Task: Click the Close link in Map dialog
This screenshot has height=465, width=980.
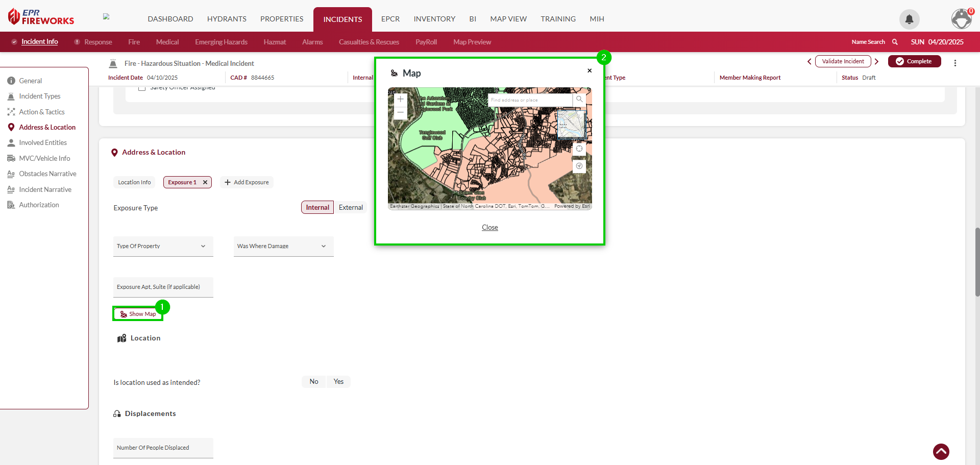Action: 489,228
